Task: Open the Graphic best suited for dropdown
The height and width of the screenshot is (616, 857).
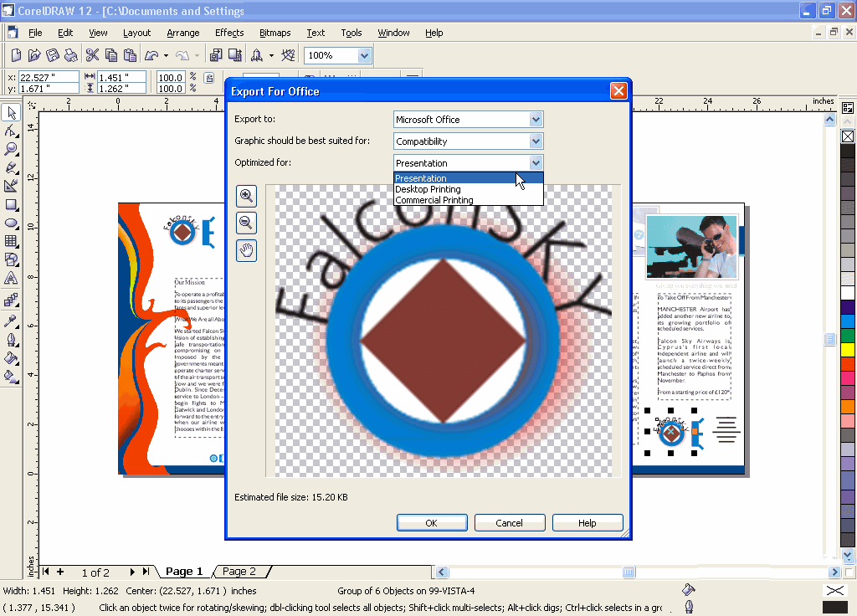Action: coord(536,141)
